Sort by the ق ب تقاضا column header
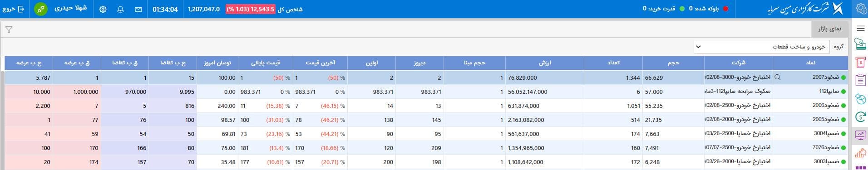This screenshot has height=170, width=868. click(125, 63)
